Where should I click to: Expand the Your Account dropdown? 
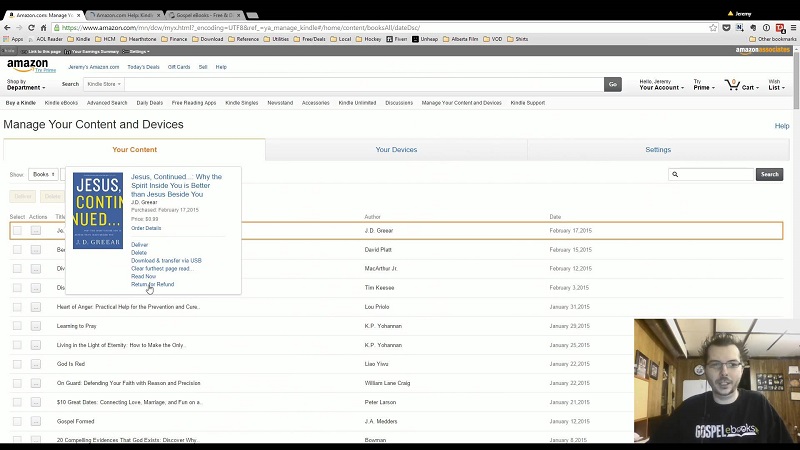click(661, 85)
